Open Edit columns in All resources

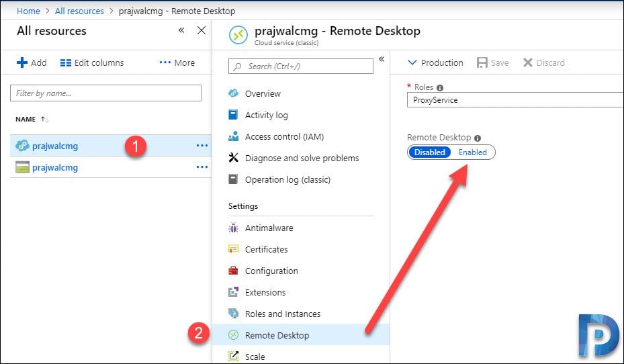coord(92,62)
